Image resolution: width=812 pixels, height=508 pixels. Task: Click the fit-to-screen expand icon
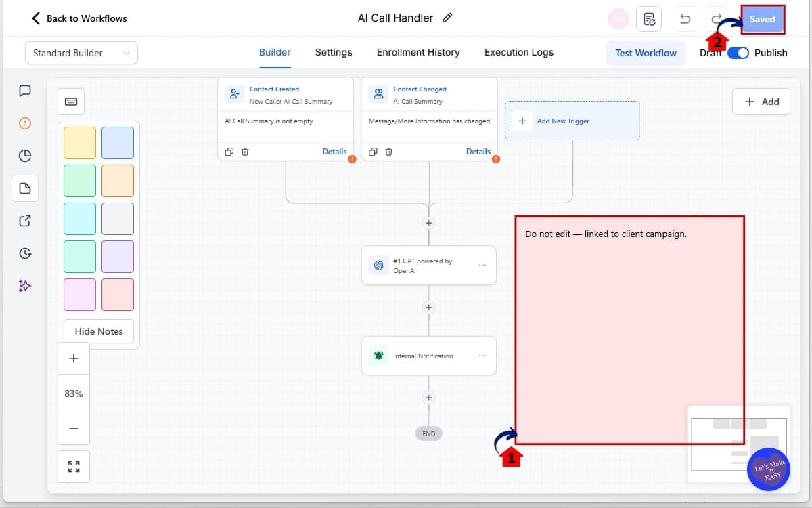point(74,467)
